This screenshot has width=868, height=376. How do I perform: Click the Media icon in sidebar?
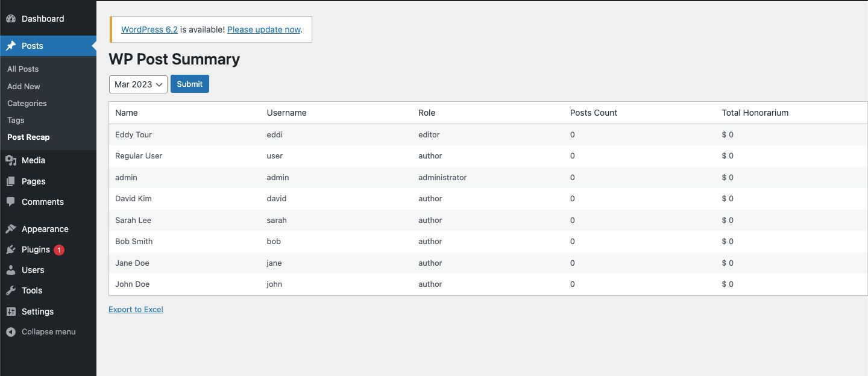11,160
